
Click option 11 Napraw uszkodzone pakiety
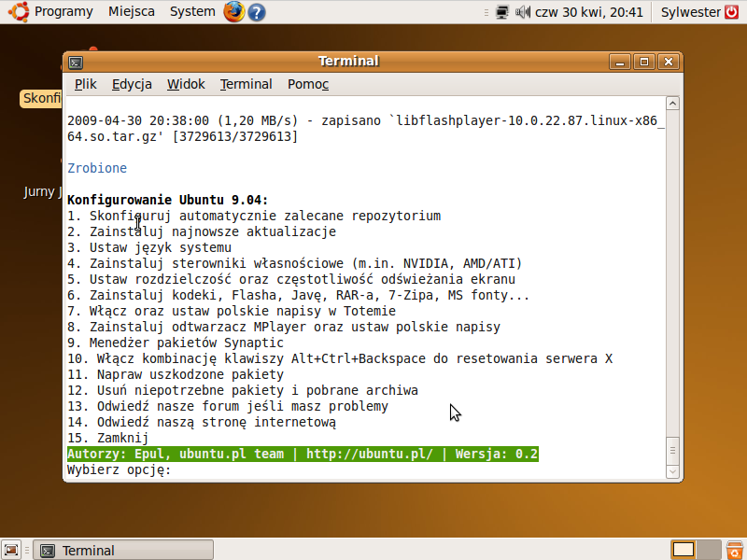pos(176,374)
